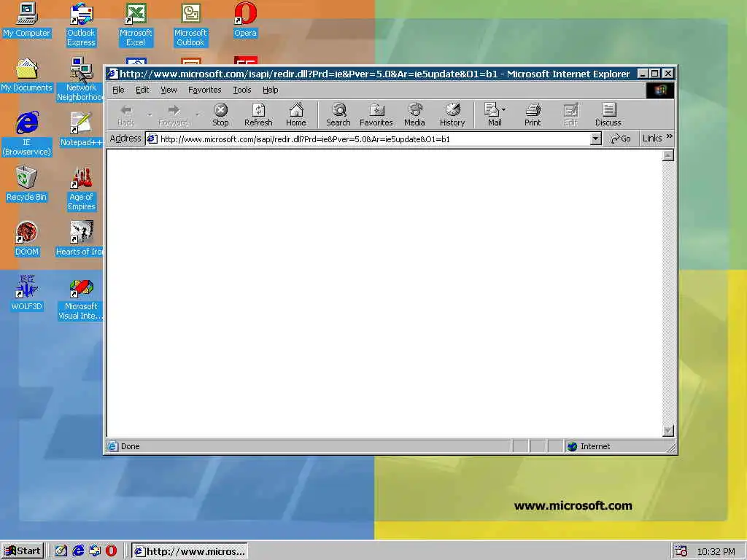Select the Microsoft Excel desktop shortcut
Screen dimensions: 747x560
click(136, 25)
